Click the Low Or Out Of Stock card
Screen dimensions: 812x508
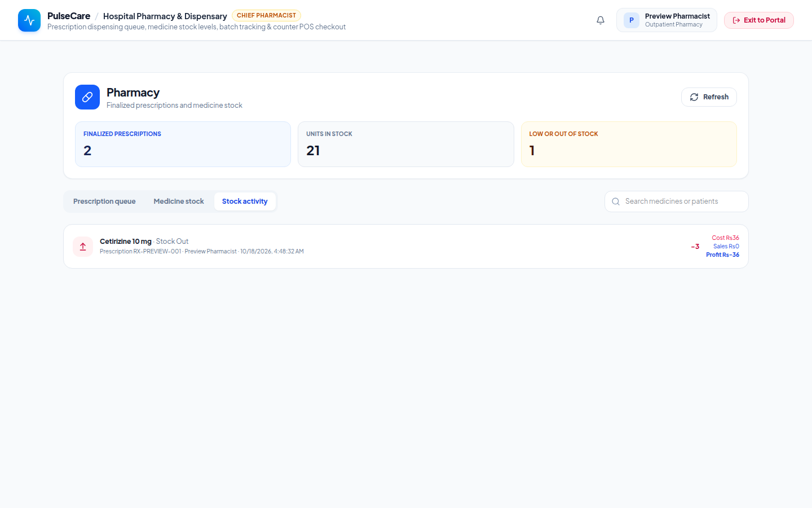pos(629,144)
